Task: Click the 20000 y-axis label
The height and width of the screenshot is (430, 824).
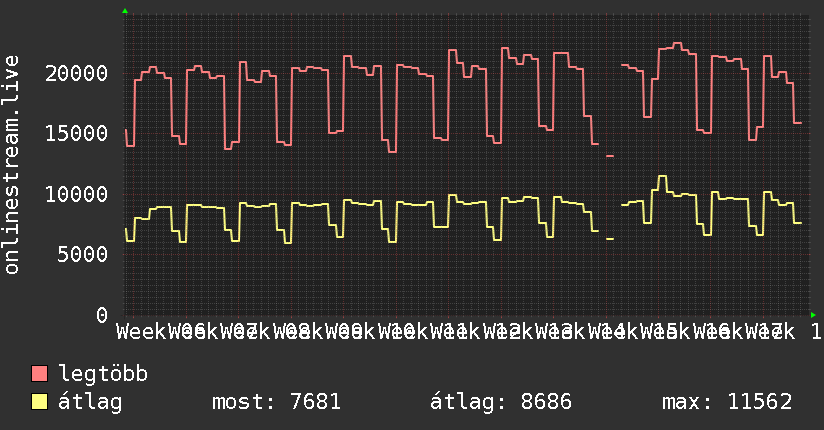Action: tap(77, 73)
